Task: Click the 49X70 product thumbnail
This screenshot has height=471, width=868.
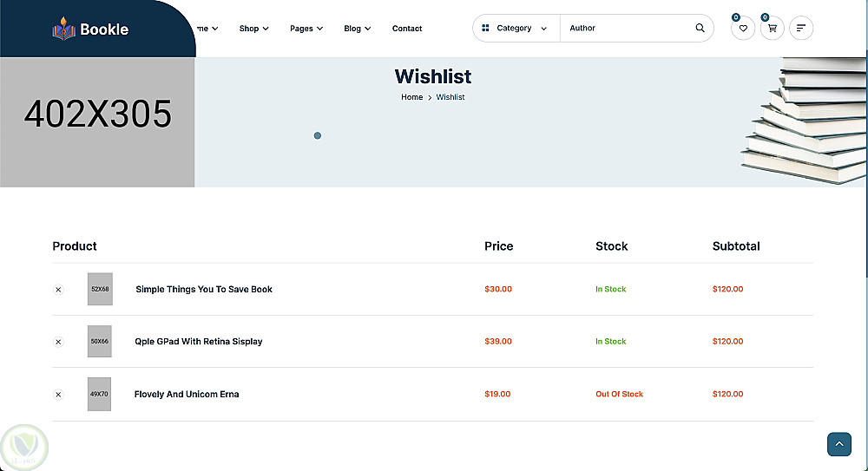Action: (x=100, y=394)
